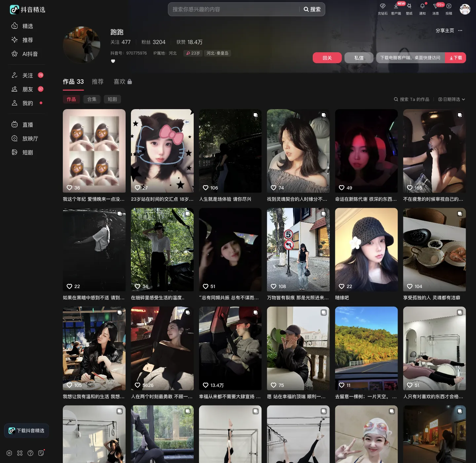Select the 短剧 filter chip
The image size is (476, 463).
coord(112,99)
